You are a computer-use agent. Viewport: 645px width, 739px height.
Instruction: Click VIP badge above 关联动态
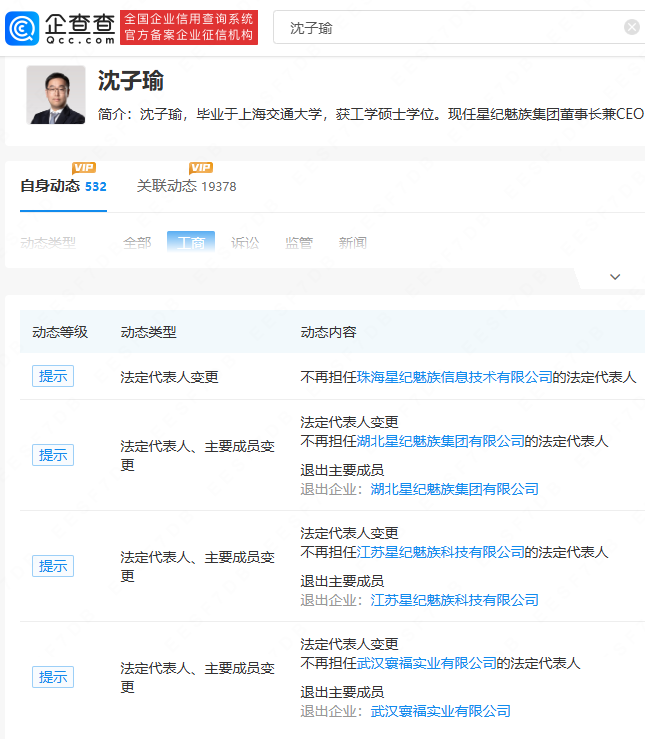coord(201,168)
